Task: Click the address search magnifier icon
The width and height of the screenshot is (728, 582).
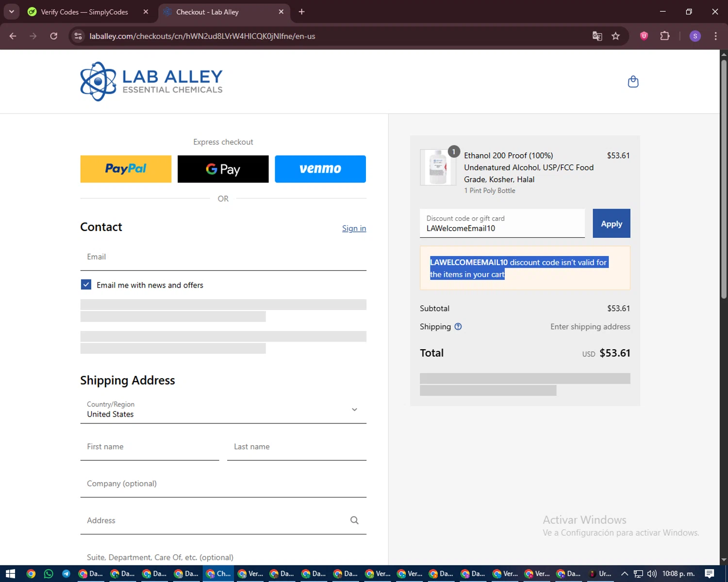Action: click(x=354, y=520)
